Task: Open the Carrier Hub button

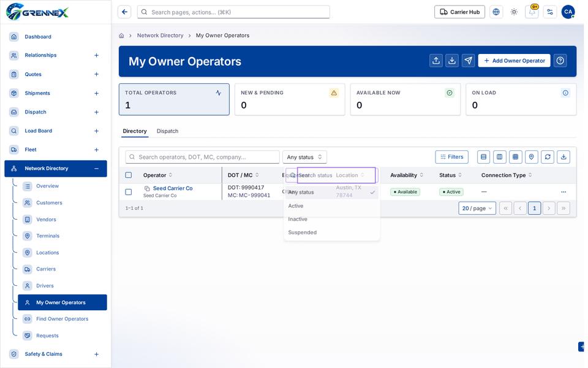Action: (459, 12)
